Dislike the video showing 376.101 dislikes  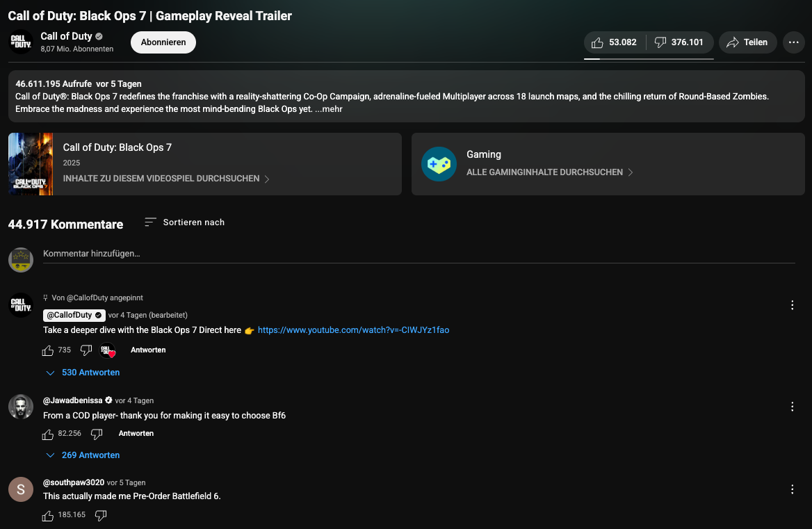pyautogui.click(x=679, y=42)
